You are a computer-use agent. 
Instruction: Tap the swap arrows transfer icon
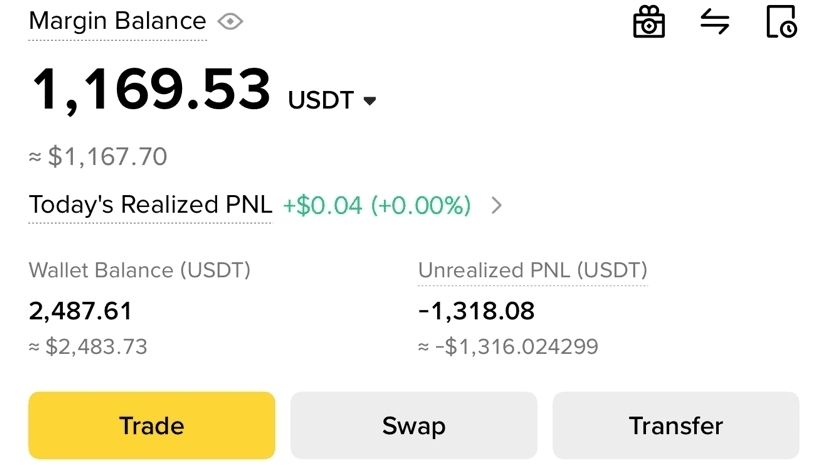(x=714, y=22)
